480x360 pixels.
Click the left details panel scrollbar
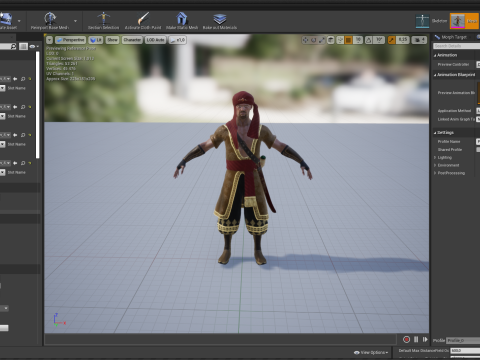(x=38, y=105)
